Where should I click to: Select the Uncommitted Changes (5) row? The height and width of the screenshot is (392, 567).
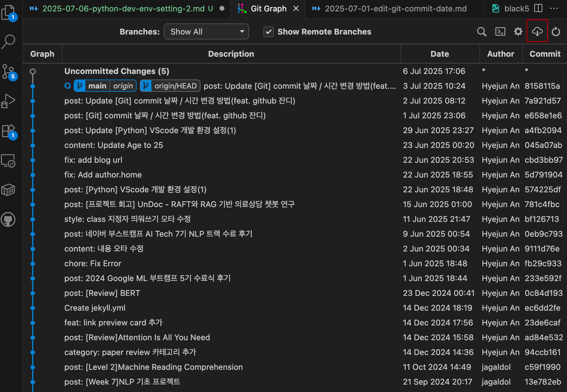[x=295, y=71]
